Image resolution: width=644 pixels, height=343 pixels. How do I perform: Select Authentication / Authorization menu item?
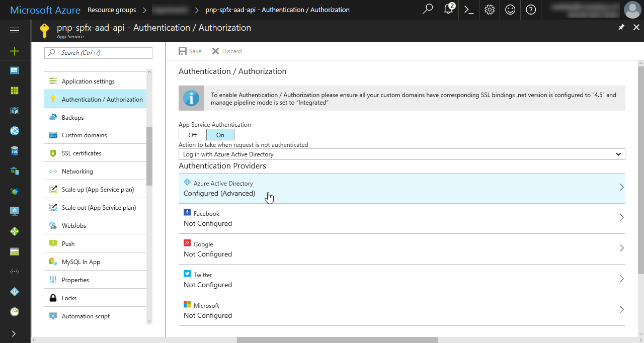tap(96, 99)
